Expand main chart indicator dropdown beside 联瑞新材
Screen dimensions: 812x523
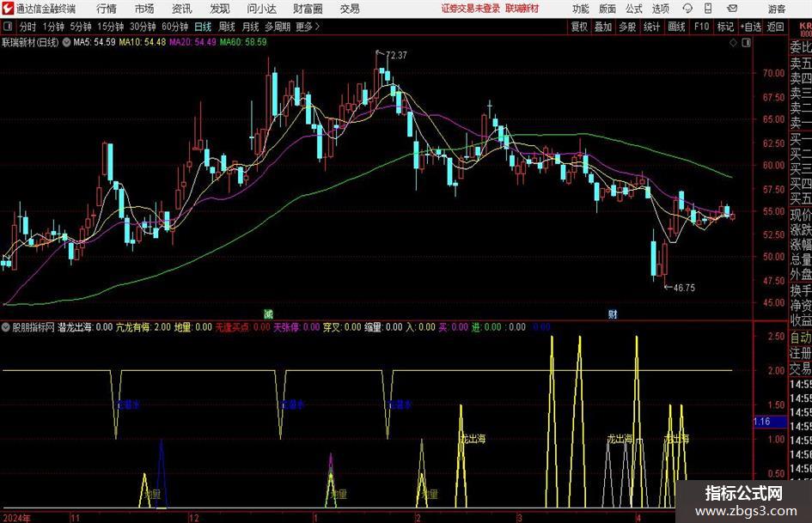(x=66, y=42)
